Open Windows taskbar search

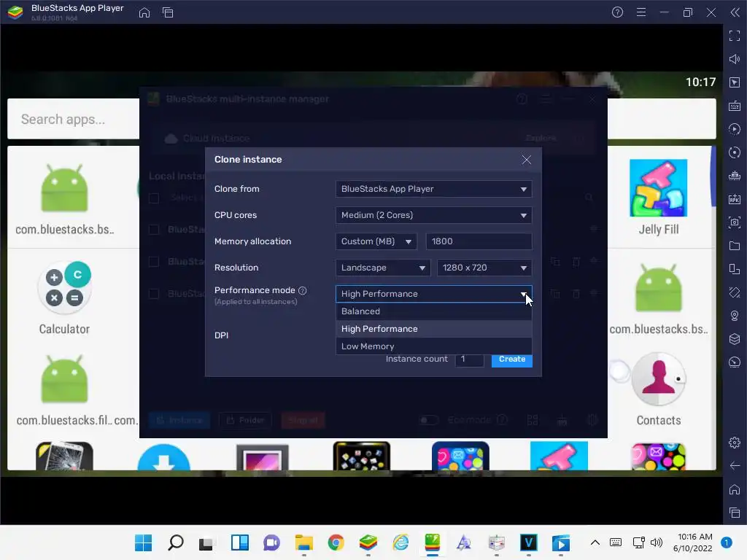click(175, 542)
